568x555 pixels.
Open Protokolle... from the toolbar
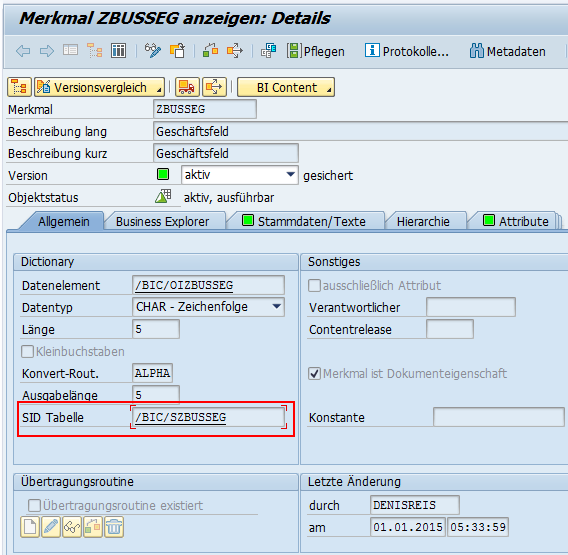407,51
